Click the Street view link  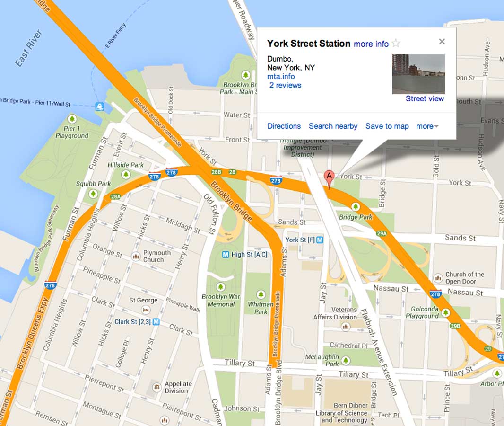coord(425,98)
